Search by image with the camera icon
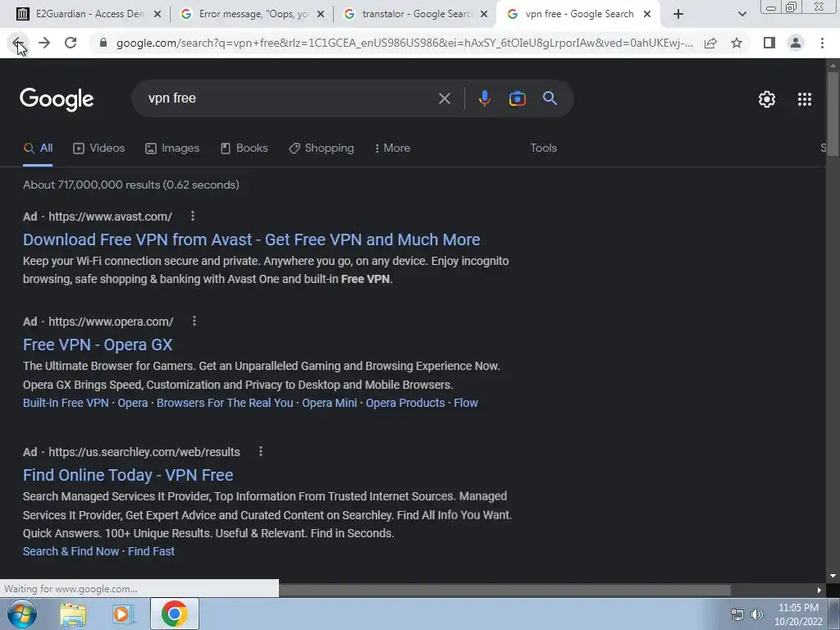840x630 pixels. tap(517, 98)
